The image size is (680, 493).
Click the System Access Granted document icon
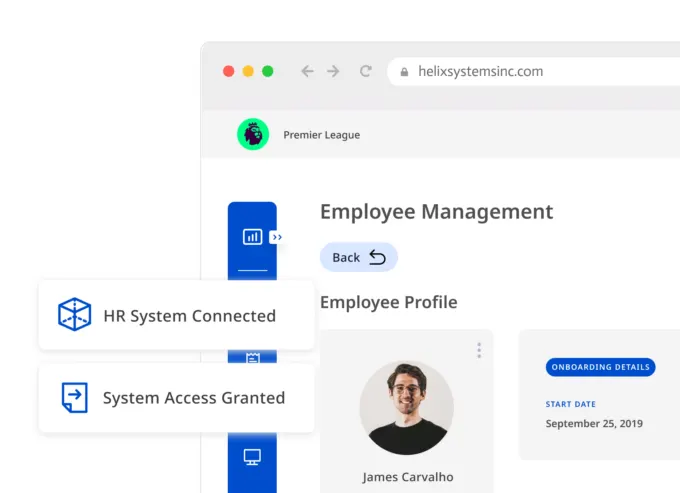click(x=74, y=397)
